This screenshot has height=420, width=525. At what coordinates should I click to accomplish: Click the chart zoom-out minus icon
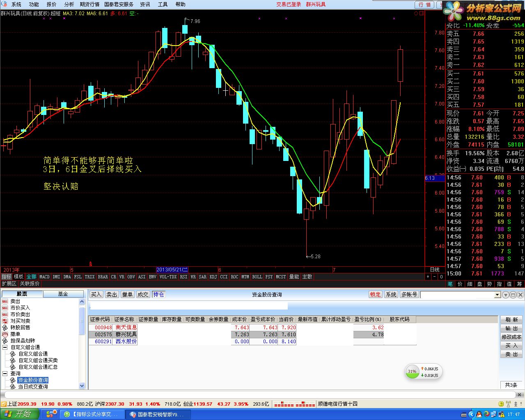(x=435, y=277)
